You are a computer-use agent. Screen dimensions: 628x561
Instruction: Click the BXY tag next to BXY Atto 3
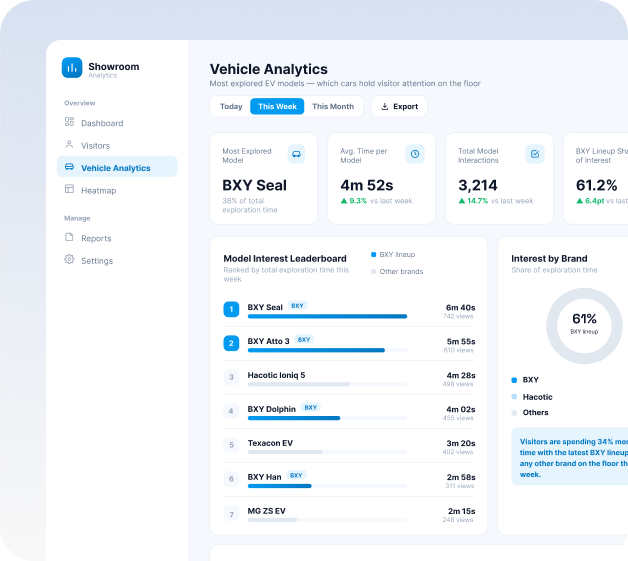304,340
